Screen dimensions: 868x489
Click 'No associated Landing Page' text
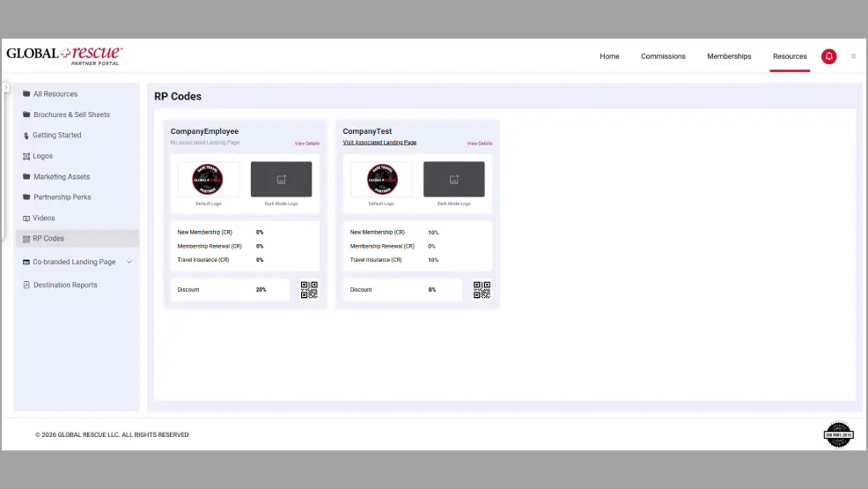pyautogui.click(x=205, y=143)
